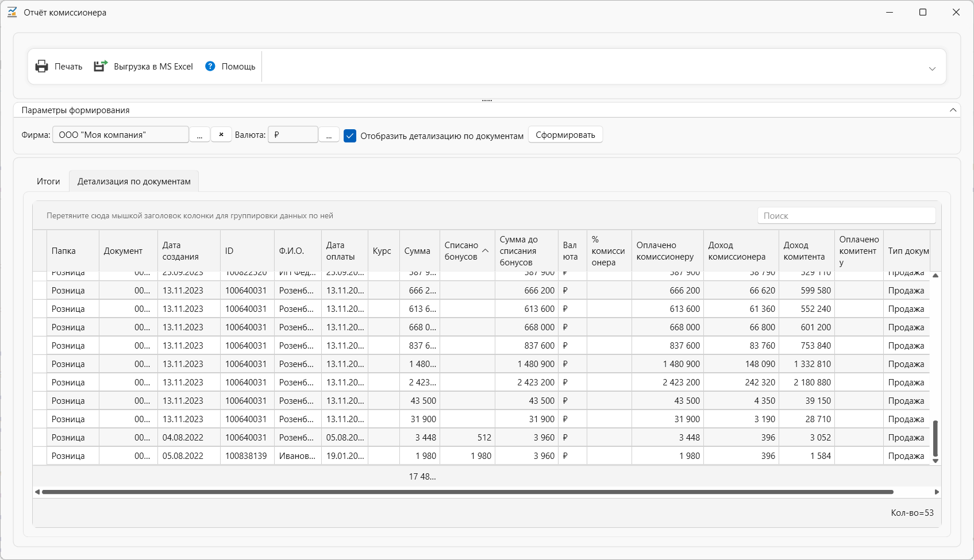
Task: Sort by Доход комиссионера column header
Action: click(x=741, y=251)
